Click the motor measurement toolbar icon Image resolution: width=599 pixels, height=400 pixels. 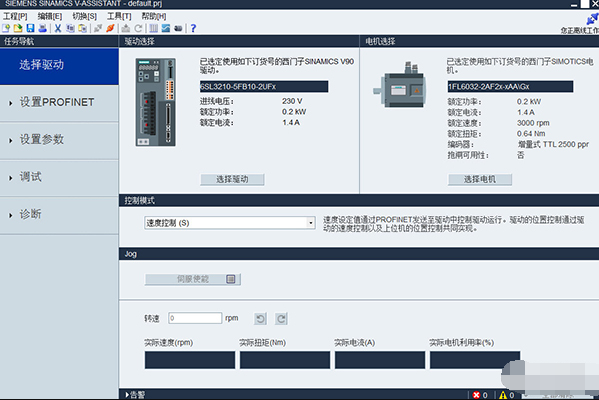178,28
